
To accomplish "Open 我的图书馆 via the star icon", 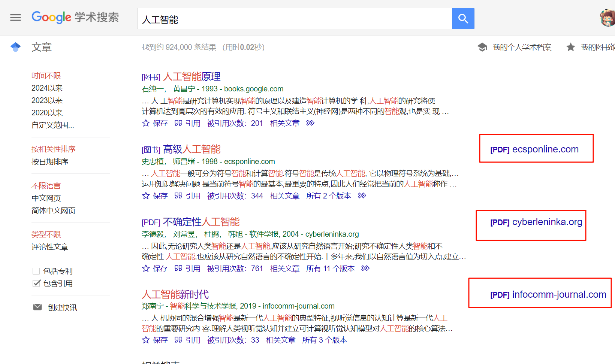I will coord(570,47).
